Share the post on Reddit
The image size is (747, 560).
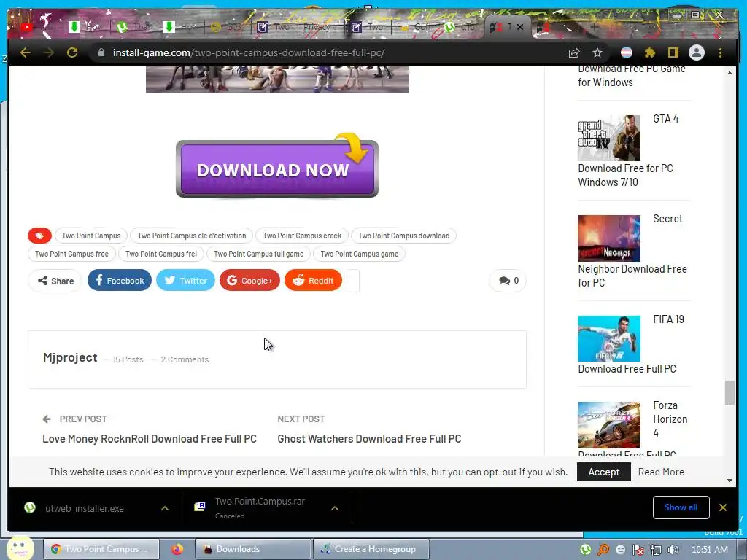(x=313, y=281)
